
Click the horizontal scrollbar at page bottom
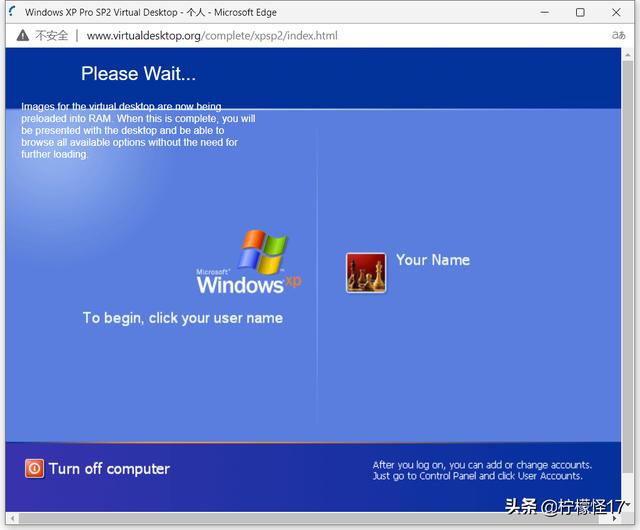tap(300, 517)
